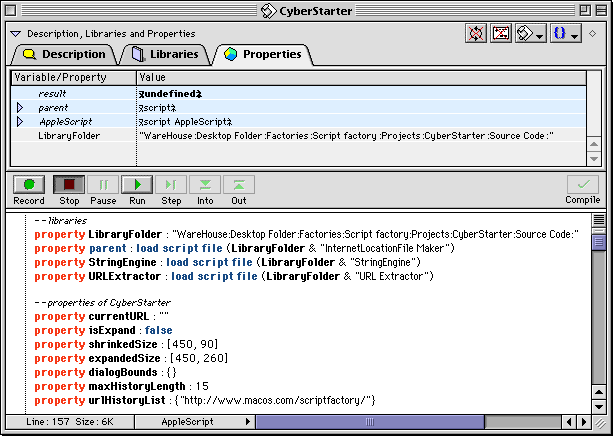Click the 'property maxHistoryLength : 15' line
613x436 pixels.
click(122, 386)
